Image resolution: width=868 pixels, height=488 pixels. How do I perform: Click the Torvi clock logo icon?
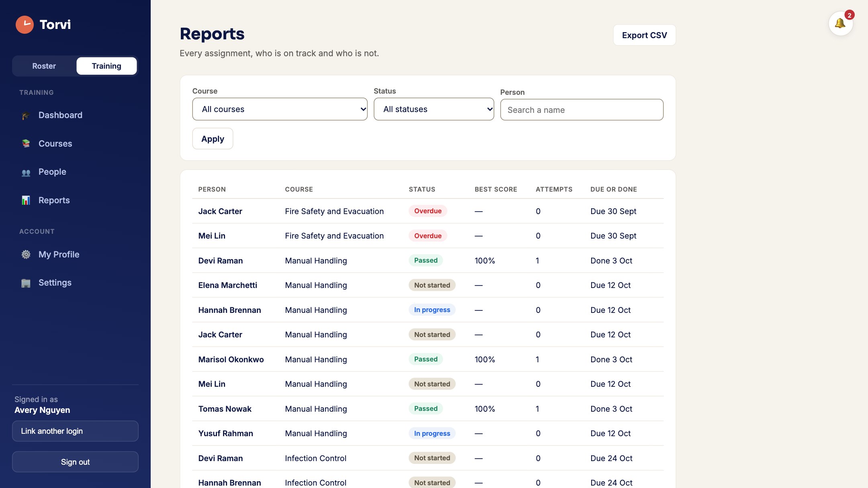pyautogui.click(x=25, y=25)
